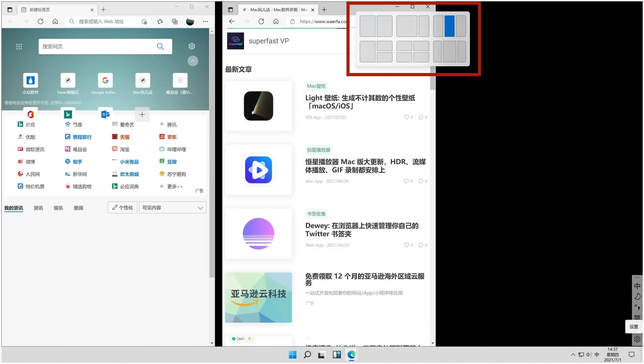Viewport: 644px width, 364px height.
Task: Click Microsoft Edge icon on taskbar
Action: tap(351, 355)
